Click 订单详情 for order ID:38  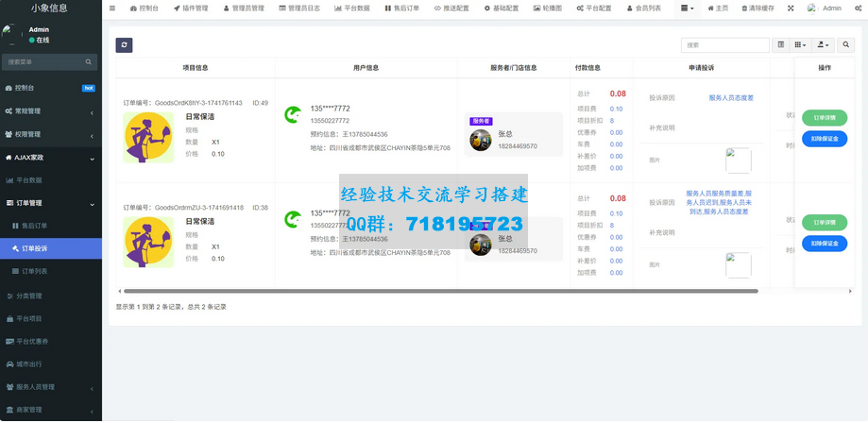coord(825,223)
